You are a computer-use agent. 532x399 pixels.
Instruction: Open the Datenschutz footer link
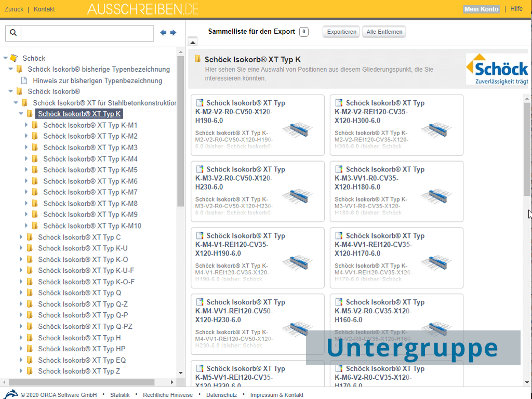coord(221,395)
